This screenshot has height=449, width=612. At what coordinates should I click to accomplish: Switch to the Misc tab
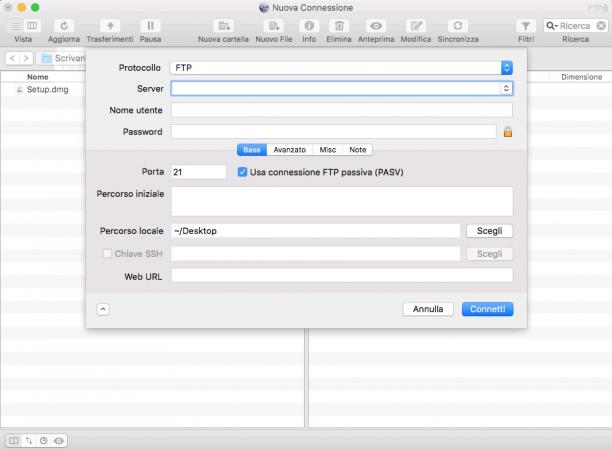point(327,150)
